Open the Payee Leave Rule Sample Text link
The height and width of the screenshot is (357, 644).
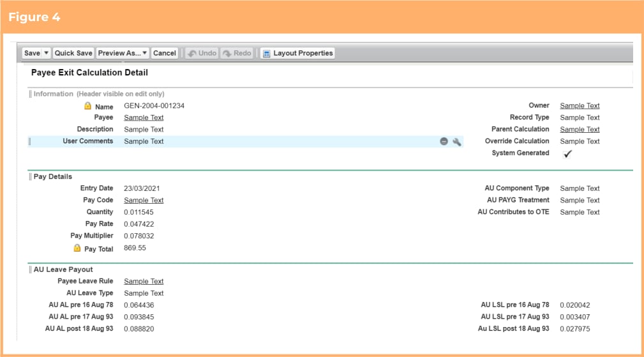144,282
